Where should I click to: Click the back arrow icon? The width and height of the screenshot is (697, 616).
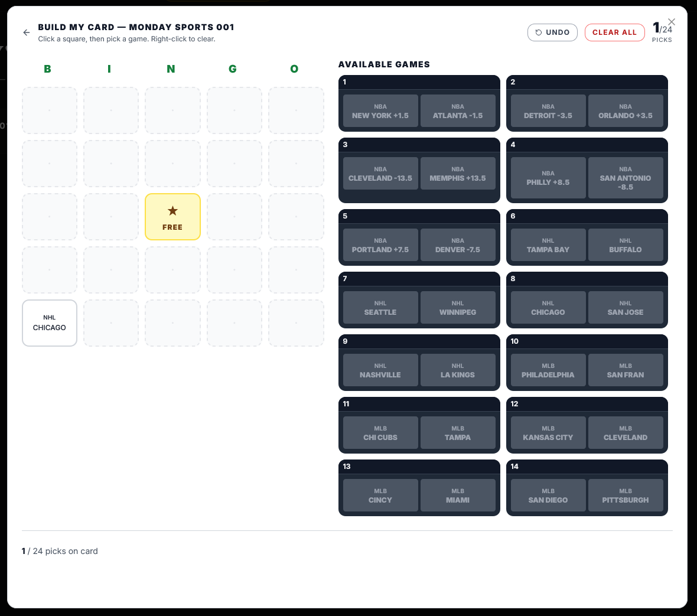[x=27, y=32]
